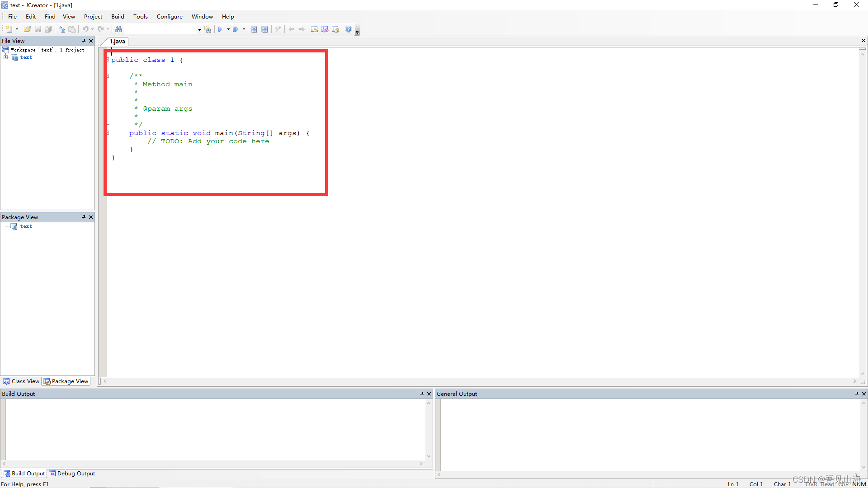Open the Build menu
Image resolution: width=868 pixels, height=488 pixels.
click(x=118, y=17)
